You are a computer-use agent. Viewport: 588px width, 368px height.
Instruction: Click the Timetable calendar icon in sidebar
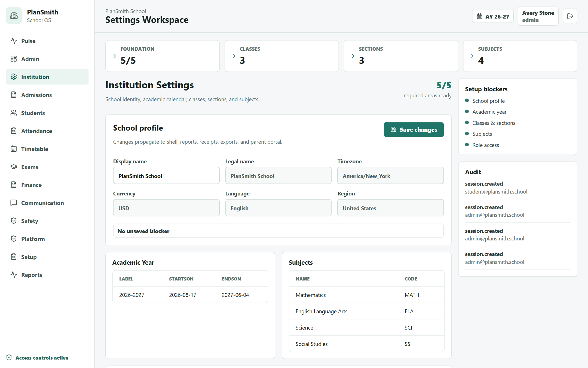pyautogui.click(x=14, y=149)
